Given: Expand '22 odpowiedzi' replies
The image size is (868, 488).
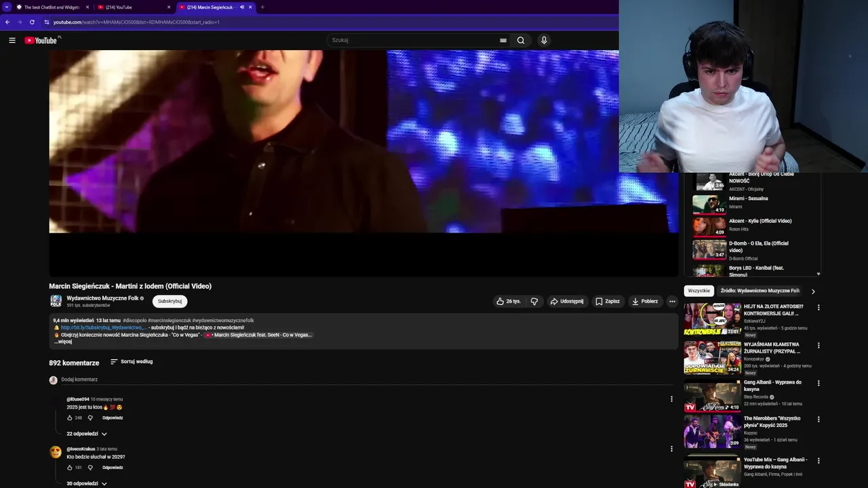Looking at the screenshot, I should 86,434.
